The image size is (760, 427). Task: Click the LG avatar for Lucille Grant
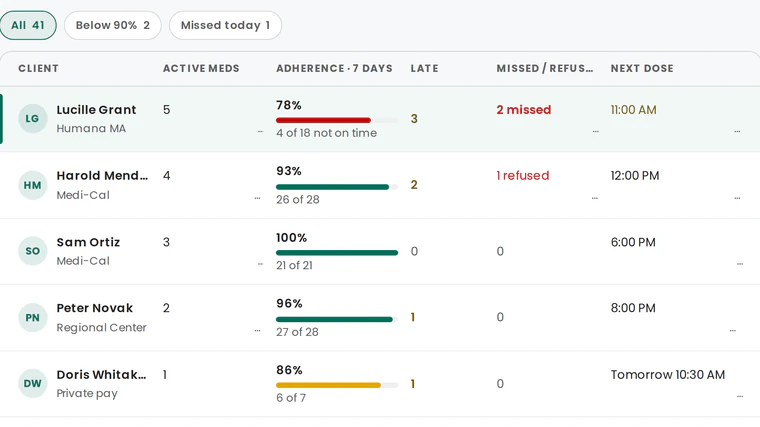click(x=32, y=119)
